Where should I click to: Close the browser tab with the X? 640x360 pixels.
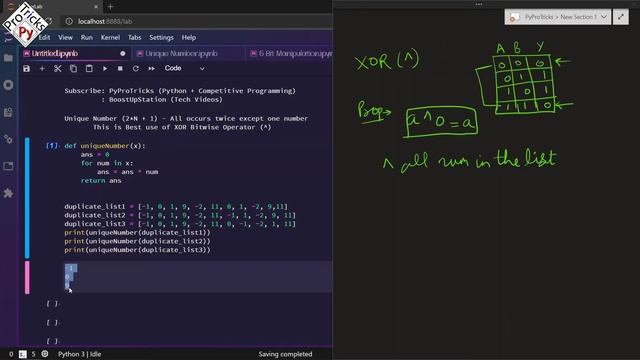[x=96, y=7]
